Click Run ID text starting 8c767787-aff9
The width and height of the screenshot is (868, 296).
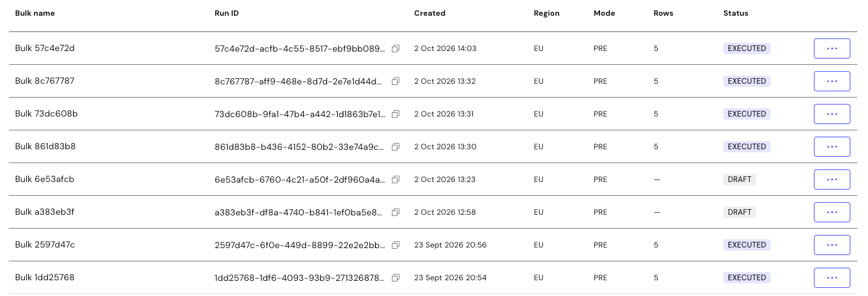[x=299, y=81]
